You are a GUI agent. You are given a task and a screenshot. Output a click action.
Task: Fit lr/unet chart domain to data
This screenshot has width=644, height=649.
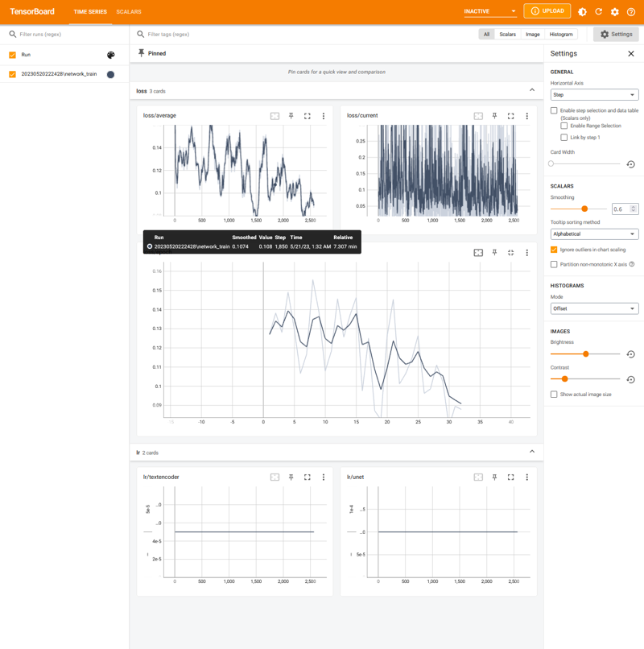478,477
